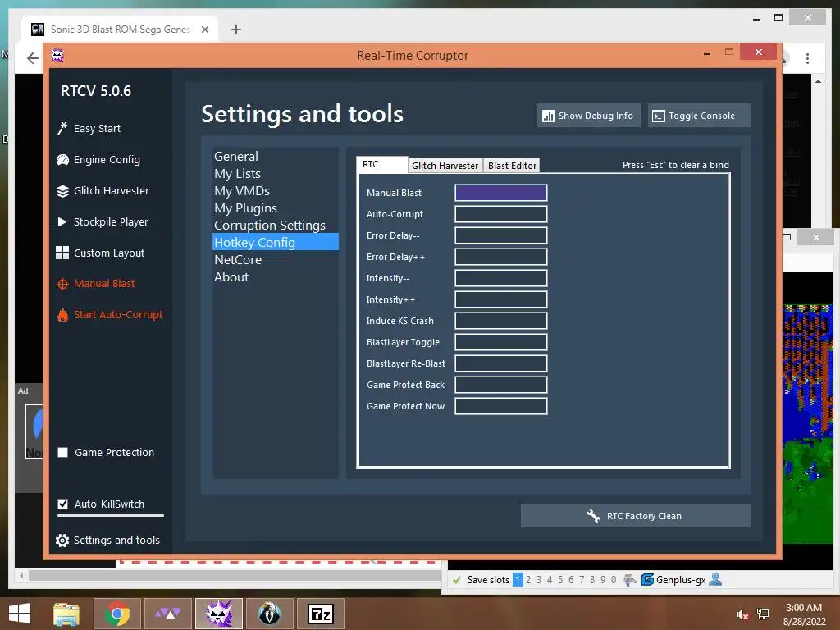Click Start Auto-Corrupt flame button
840x630 pixels.
(x=110, y=315)
